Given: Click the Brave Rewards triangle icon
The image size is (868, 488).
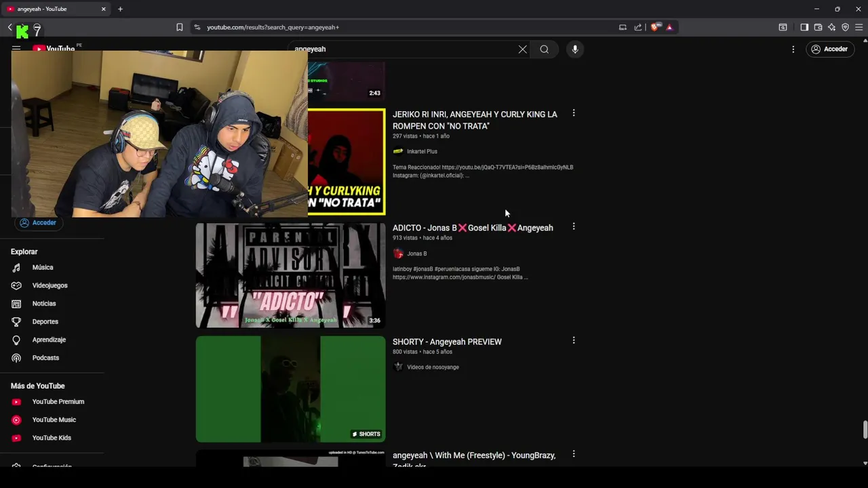Looking at the screenshot, I should coord(669,27).
